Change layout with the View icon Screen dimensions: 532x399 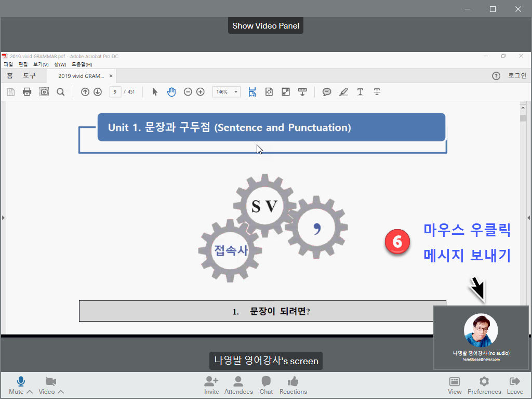[x=455, y=382]
